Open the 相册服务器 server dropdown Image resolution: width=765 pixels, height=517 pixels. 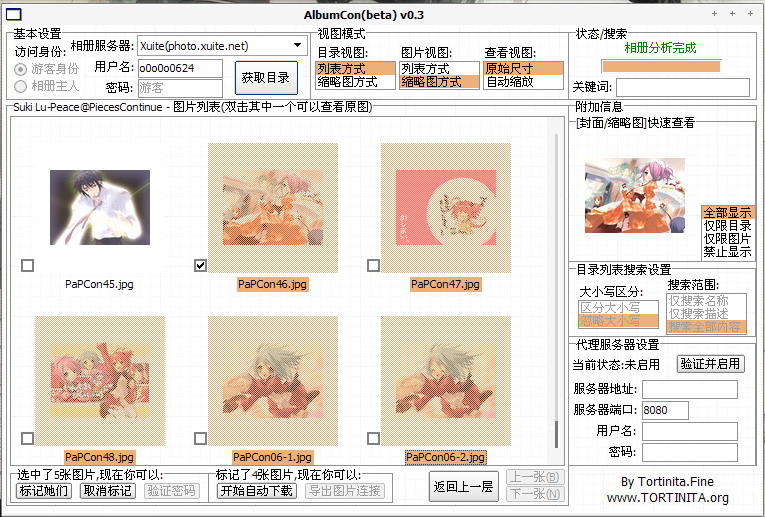point(222,46)
